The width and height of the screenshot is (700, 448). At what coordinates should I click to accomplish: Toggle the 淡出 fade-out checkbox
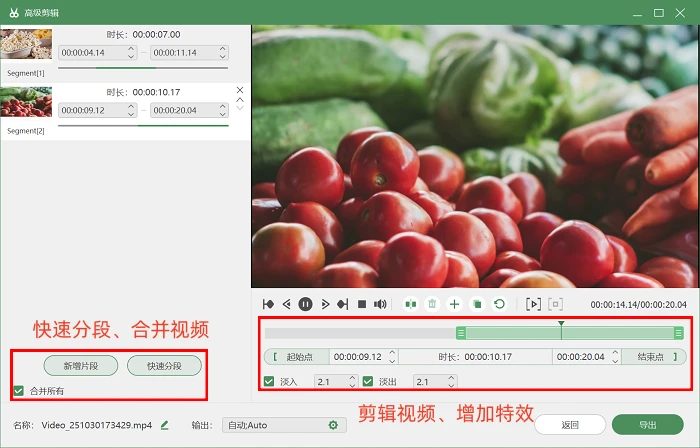tap(368, 382)
